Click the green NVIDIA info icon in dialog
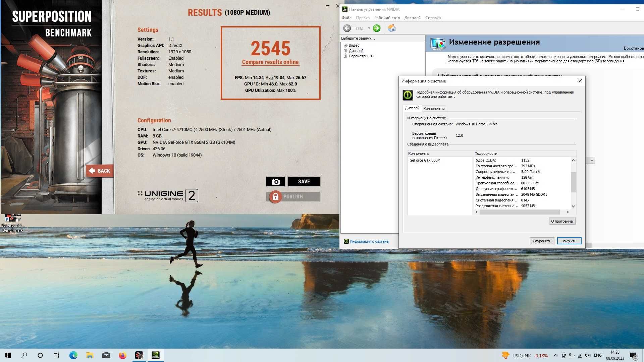Viewport: 644px width, 362px height. [x=408, y=95]
